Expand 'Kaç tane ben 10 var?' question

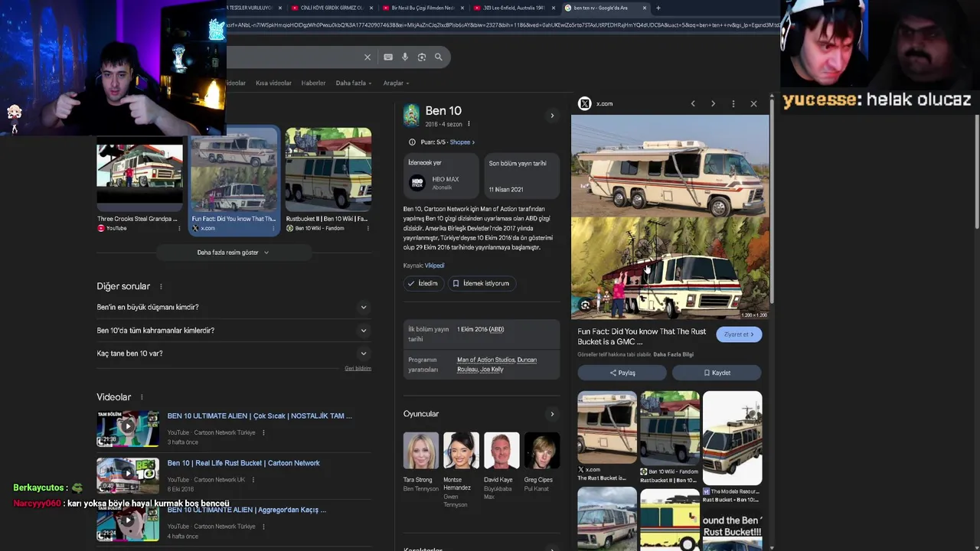click(234, 354)
